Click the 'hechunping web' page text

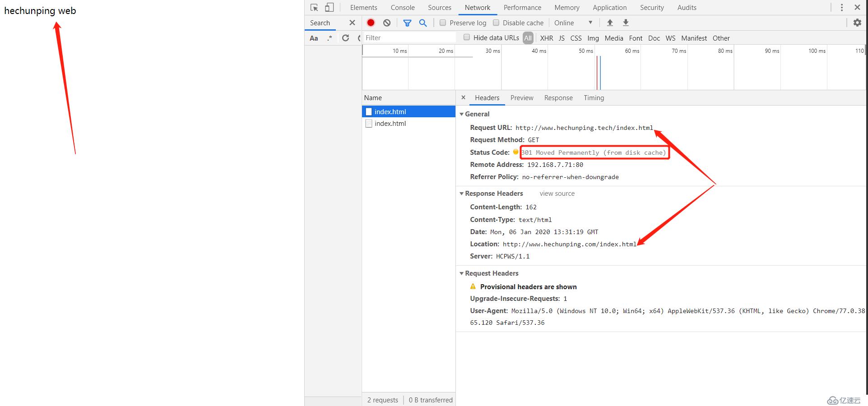[40, 11]
